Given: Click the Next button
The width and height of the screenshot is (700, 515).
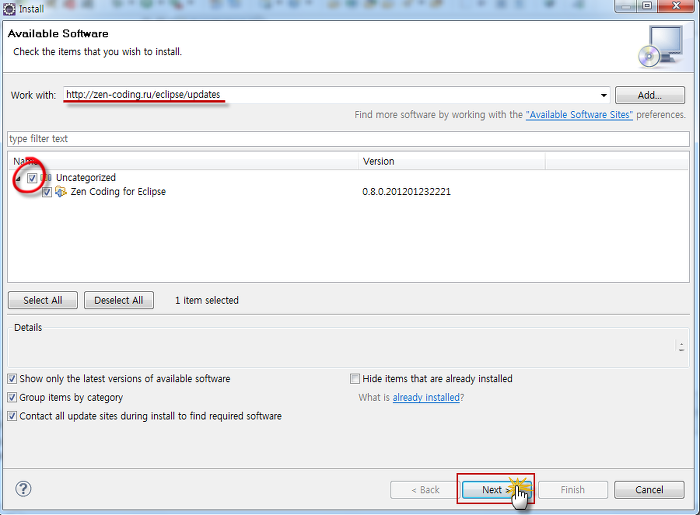Looking at the screenshot, I should pos(496,490).
